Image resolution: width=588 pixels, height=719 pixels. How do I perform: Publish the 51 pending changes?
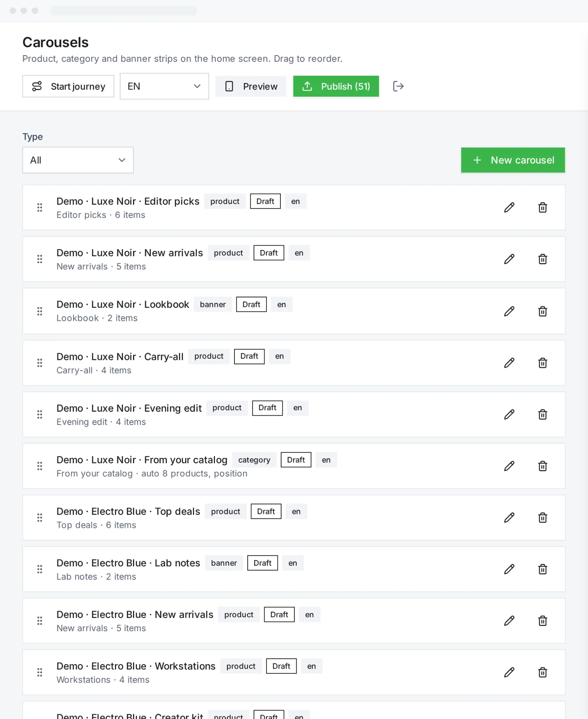point(336,86)
